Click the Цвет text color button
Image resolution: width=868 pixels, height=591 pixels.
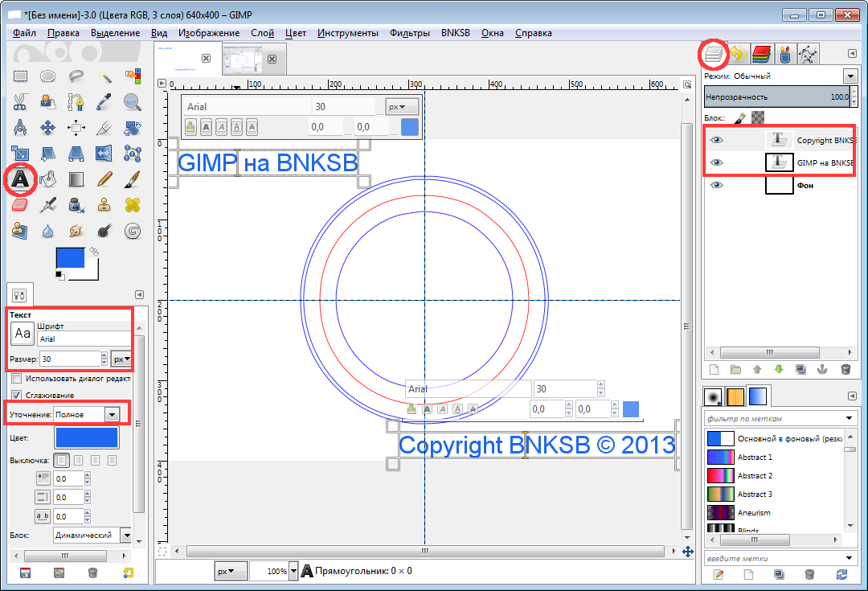click(x=86, y=437)
